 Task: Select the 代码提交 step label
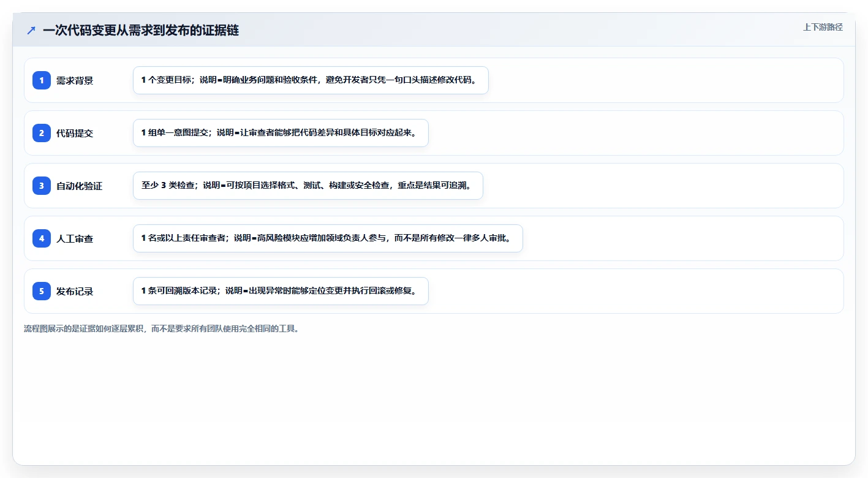coord(75,133)
